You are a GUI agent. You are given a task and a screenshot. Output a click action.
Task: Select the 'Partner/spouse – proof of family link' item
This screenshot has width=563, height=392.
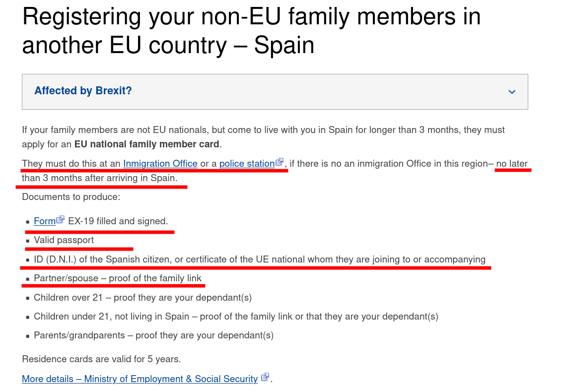click(x=118, y=278)
